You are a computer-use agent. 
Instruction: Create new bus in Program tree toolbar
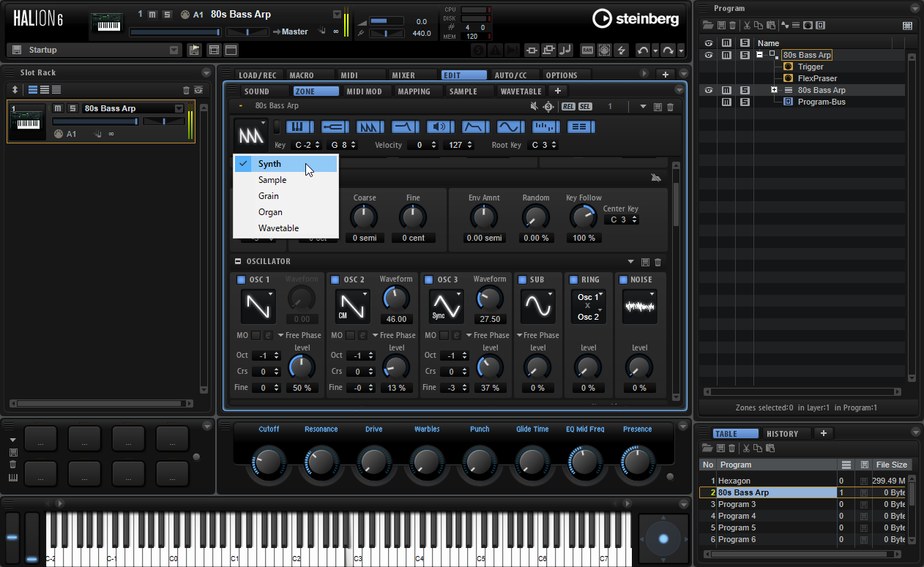click(x=820, y=26)
